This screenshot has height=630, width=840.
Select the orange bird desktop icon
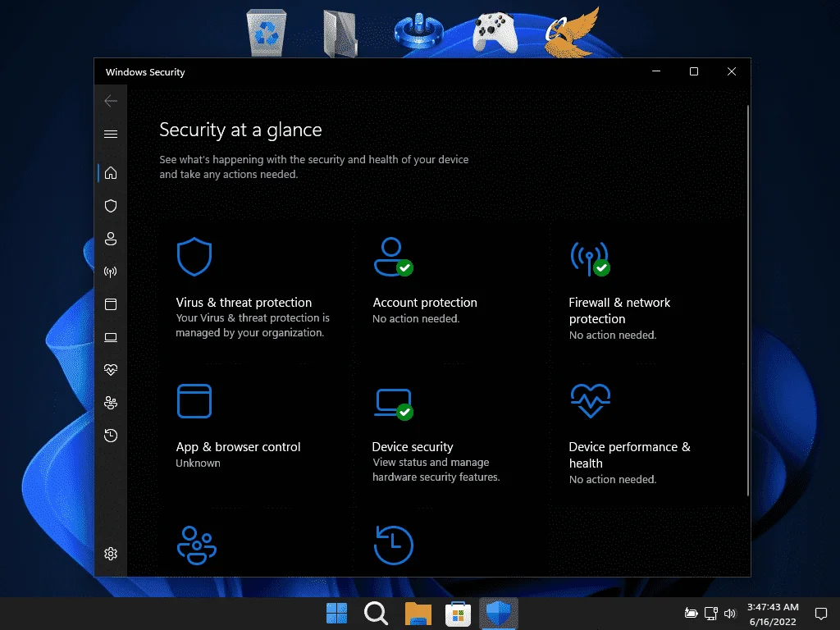[572, 32]
